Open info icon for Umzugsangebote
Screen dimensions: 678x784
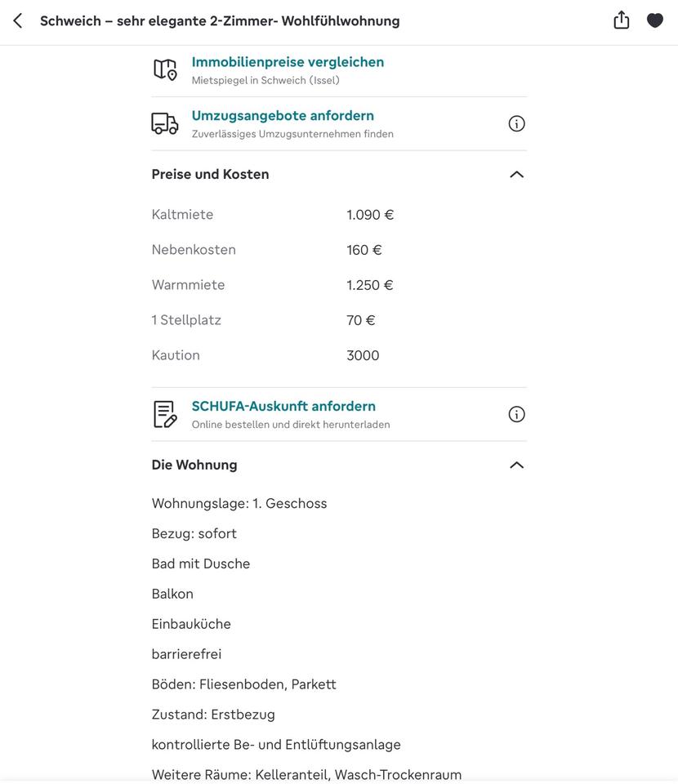[516, 123]
